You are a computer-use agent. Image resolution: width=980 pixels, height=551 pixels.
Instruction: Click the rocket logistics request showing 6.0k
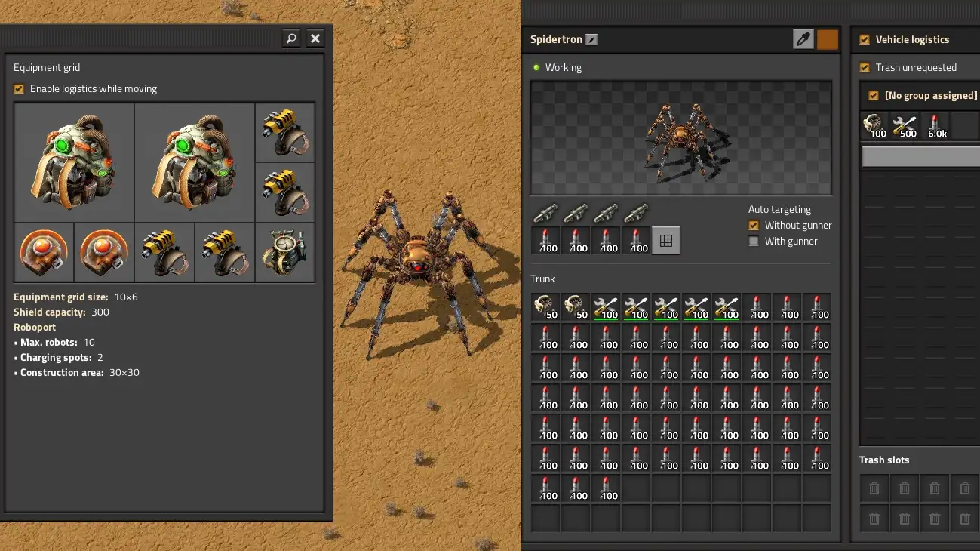coord(936,125)
